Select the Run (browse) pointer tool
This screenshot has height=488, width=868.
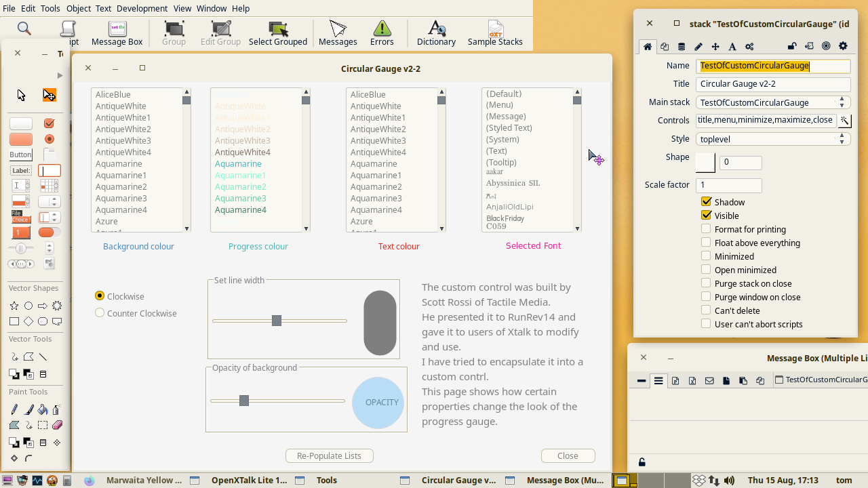pyautogui.click(x=21, y=95)
